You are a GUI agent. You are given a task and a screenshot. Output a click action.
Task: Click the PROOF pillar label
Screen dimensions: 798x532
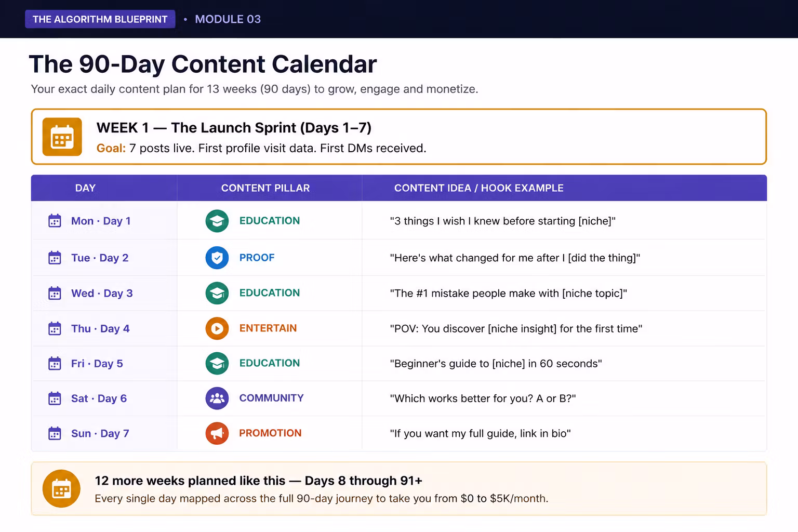(257, 258)
